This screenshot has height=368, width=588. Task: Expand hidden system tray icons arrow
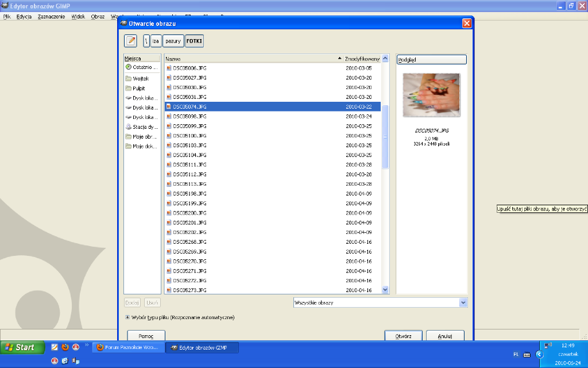[x=539, y=354]
